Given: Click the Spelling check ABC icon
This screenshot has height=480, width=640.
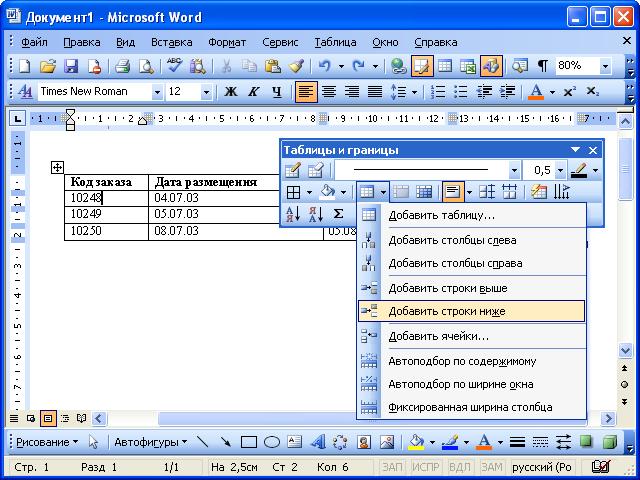Looking at the screenshot, I should click(x=174, y=66).
